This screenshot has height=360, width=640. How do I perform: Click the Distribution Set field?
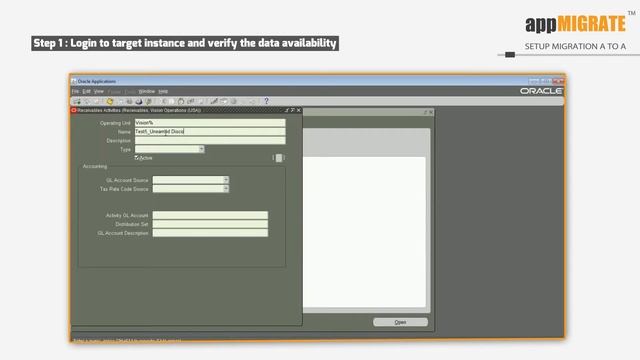210,224
